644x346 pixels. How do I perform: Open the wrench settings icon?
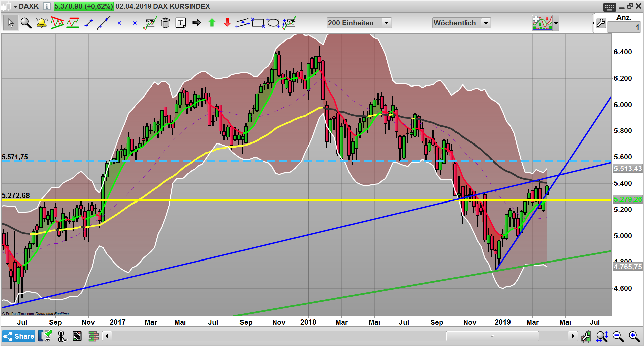pos(601,23)
